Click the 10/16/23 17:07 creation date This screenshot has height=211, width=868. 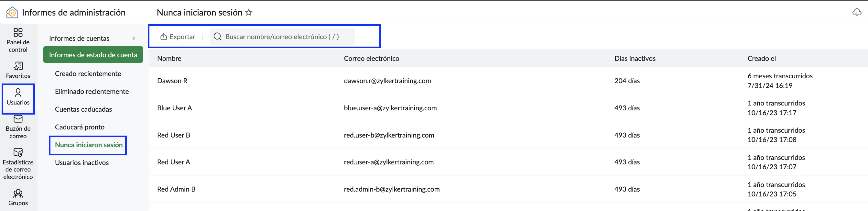click(772, 167)
